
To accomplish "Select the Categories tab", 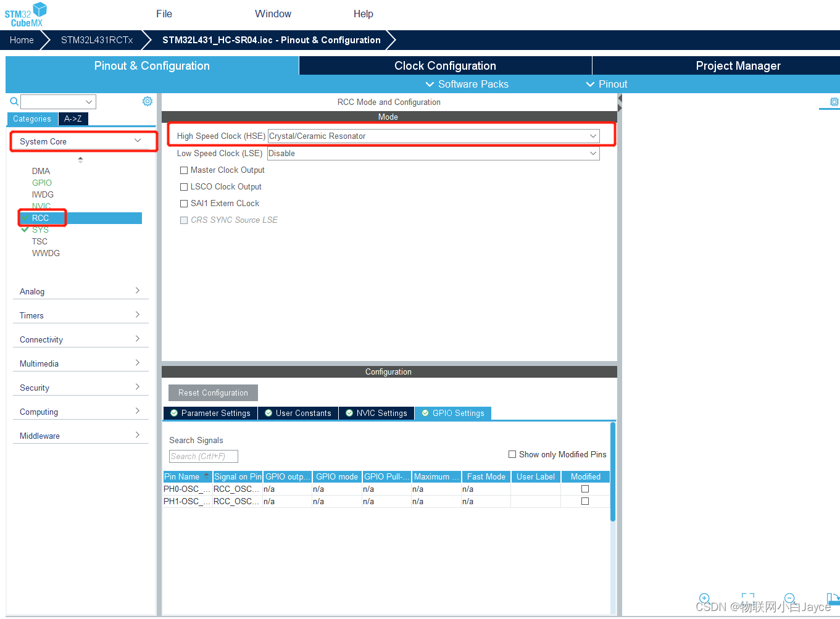I will point(32,118).
